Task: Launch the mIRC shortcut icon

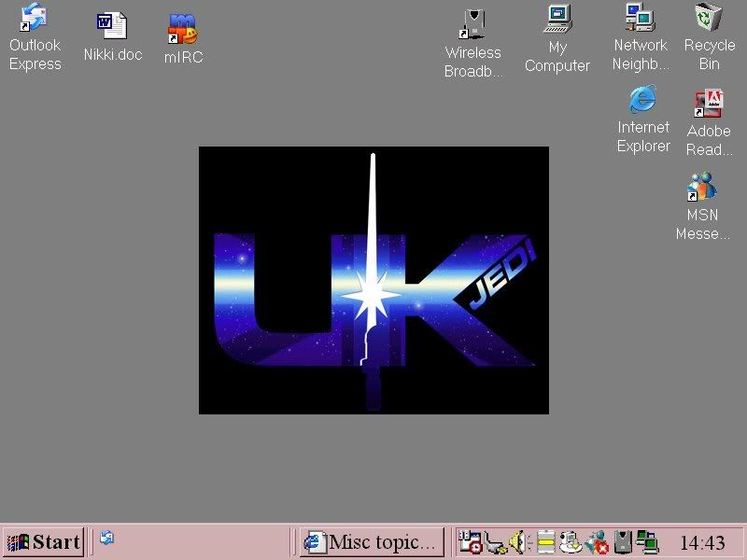Action: point(183,29)
